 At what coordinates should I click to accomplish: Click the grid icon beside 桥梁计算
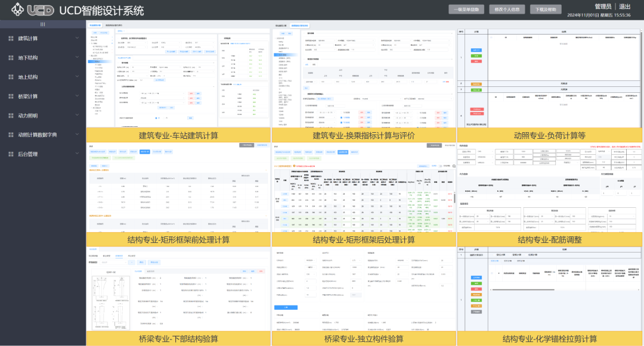(x=11, y=96)
